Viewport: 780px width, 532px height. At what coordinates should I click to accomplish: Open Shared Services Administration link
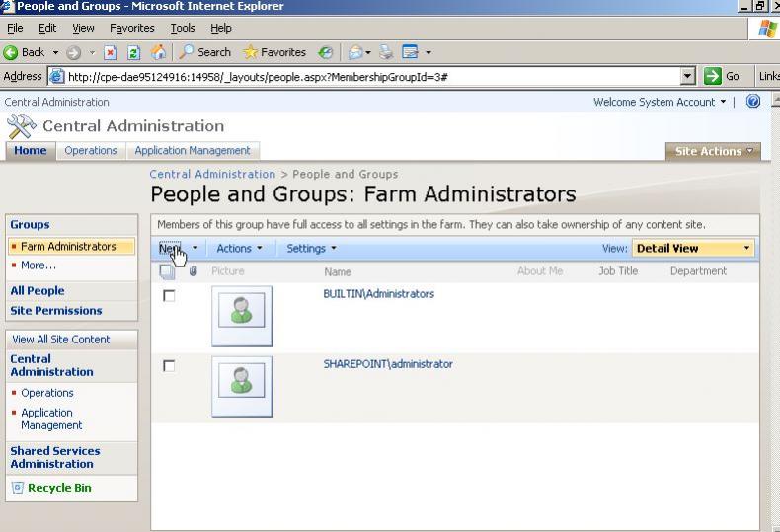pyautogui.click(x=55, y=457)
